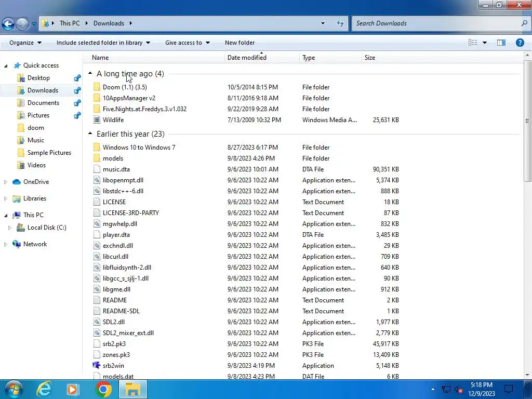Click the 10AppsManager v2 folder icon
532x399 pixels.
(97, 98)
